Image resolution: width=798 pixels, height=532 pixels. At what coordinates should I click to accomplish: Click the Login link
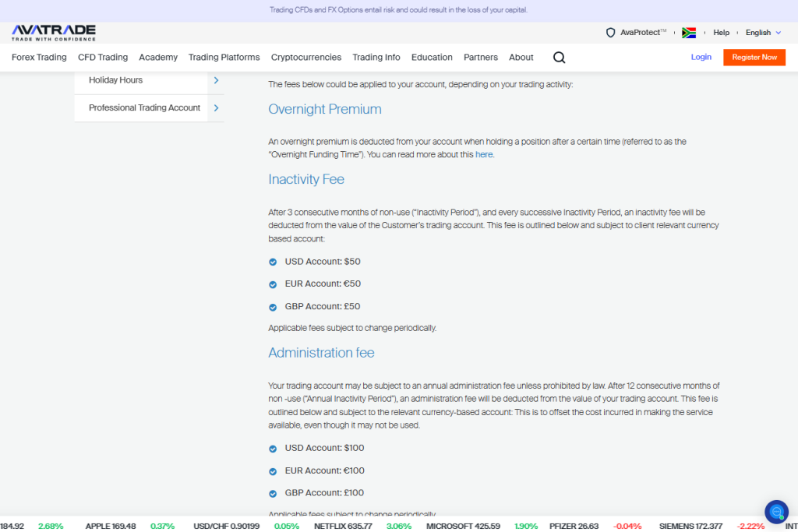[x=701, y=57]
